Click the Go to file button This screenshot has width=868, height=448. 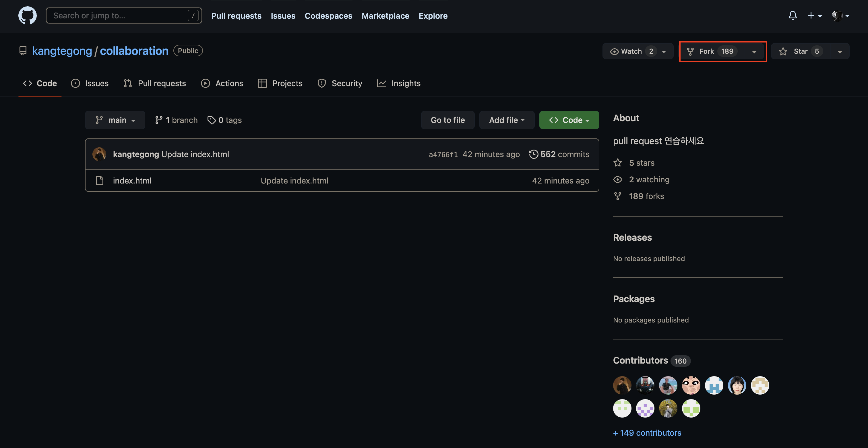pyautogui.click(x=447, y=120)
